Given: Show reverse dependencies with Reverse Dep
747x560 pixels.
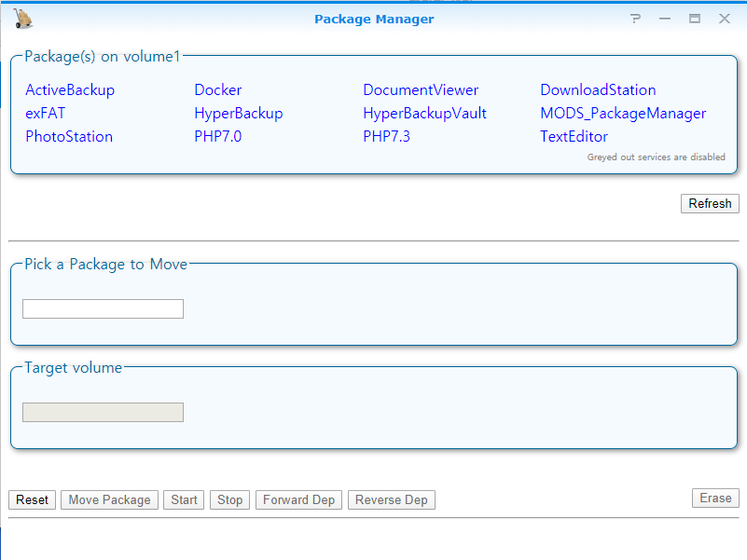Looking at the screenshot, I should click(x=391, y=500).
